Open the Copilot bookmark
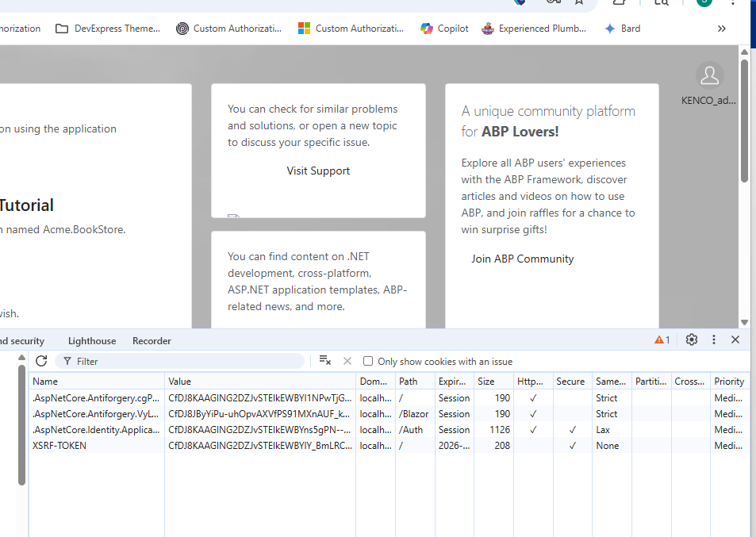 coord(444,29)
